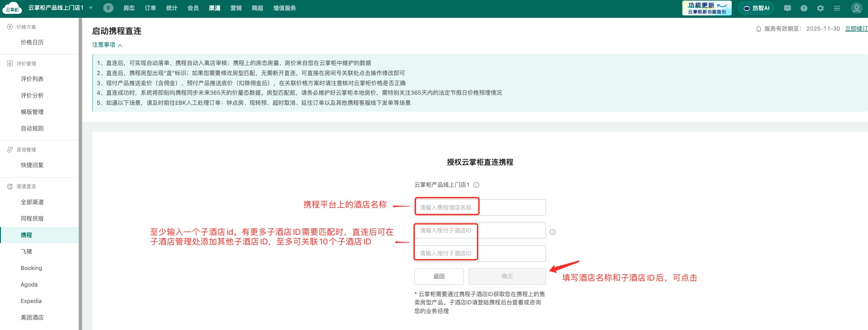Open the 增值服务 menu

click(x=284, y=8)
